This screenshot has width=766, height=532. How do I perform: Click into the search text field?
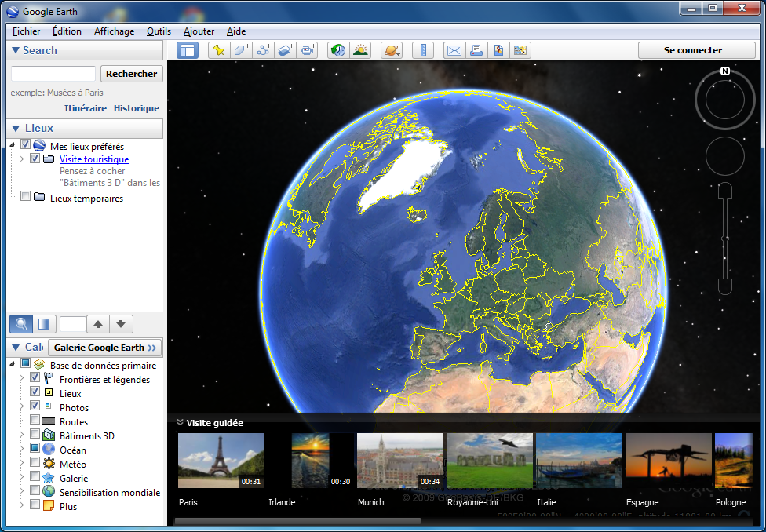53,74
